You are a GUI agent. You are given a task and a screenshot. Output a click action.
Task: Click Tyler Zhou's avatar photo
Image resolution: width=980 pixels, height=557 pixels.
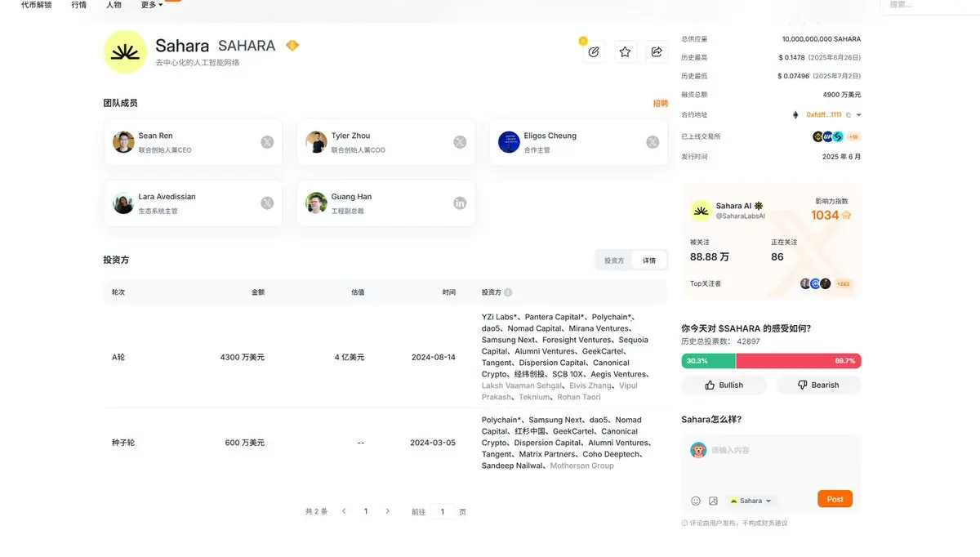[x=316, y=142]
